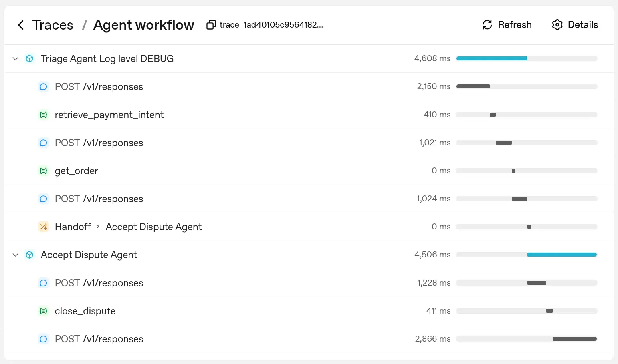Image resolution: width=618 pixels, height=364 pixels.
Task: Click the refresh arrows icon in the header
Action: (x=487, y=24)
